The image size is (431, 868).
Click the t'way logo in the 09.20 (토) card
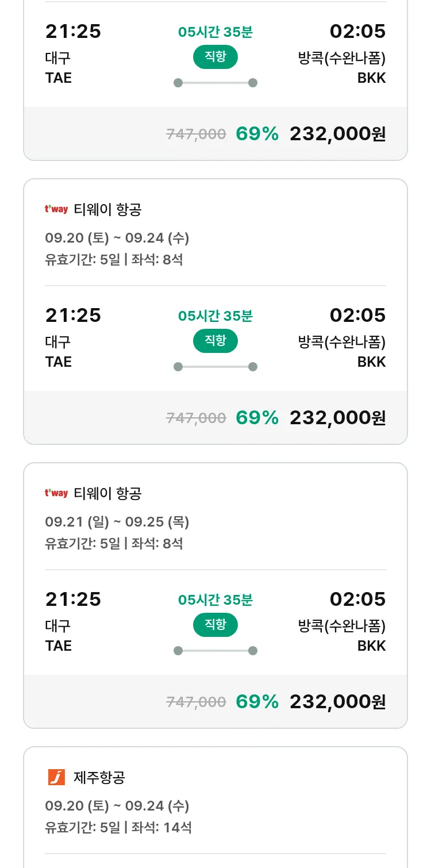pos(56,209)
